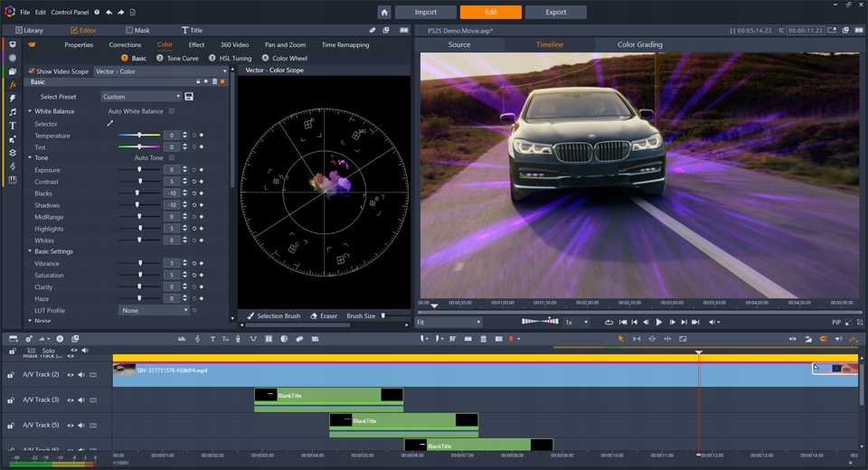868x470 pixels.
Task: Open the title tool in the left sidebar
Action: (13, 125)
